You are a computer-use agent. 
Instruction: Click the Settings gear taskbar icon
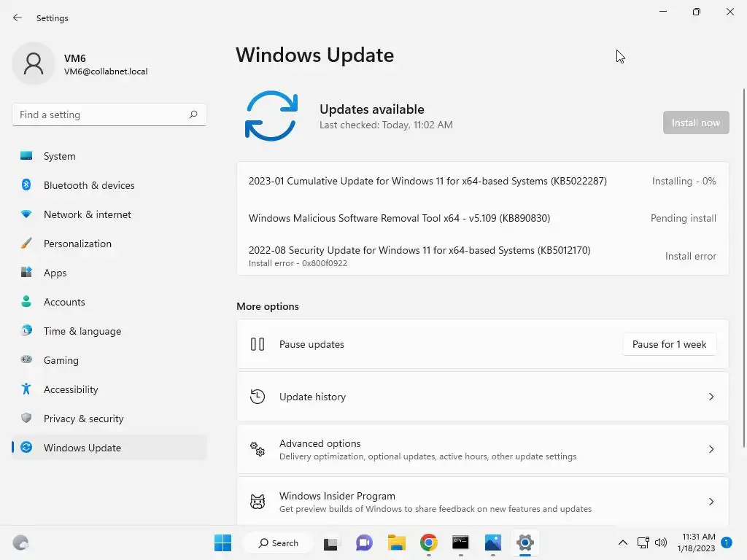(x=525, y=542)
